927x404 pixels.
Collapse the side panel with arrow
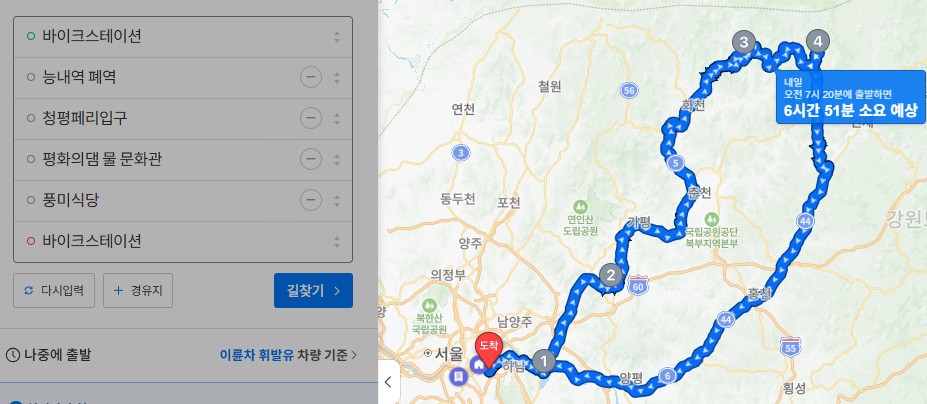pos(388,382)
